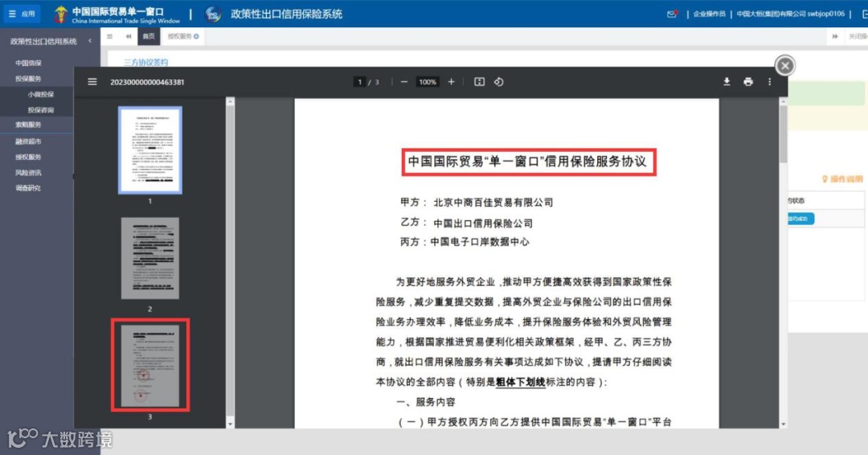This screenshot has height=455, width=868.
Task: Expand 投保服务 in the sidebar
Action: (28, 79)
